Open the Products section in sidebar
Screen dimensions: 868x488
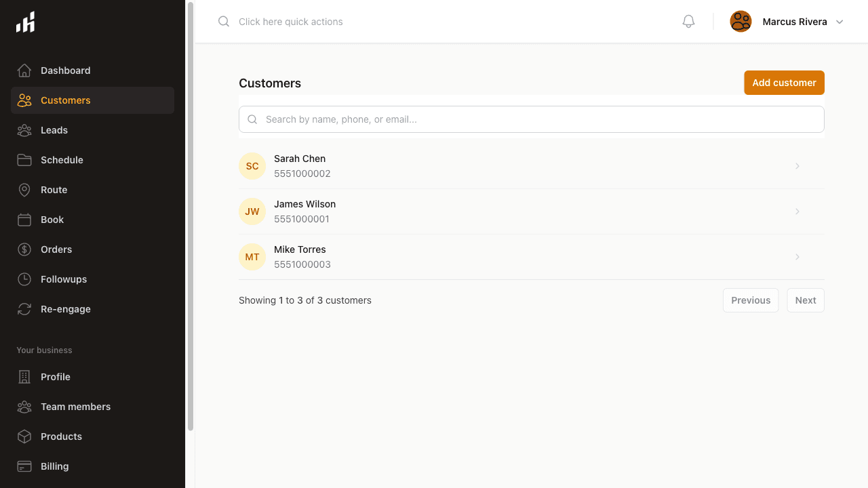coord(60,436)
